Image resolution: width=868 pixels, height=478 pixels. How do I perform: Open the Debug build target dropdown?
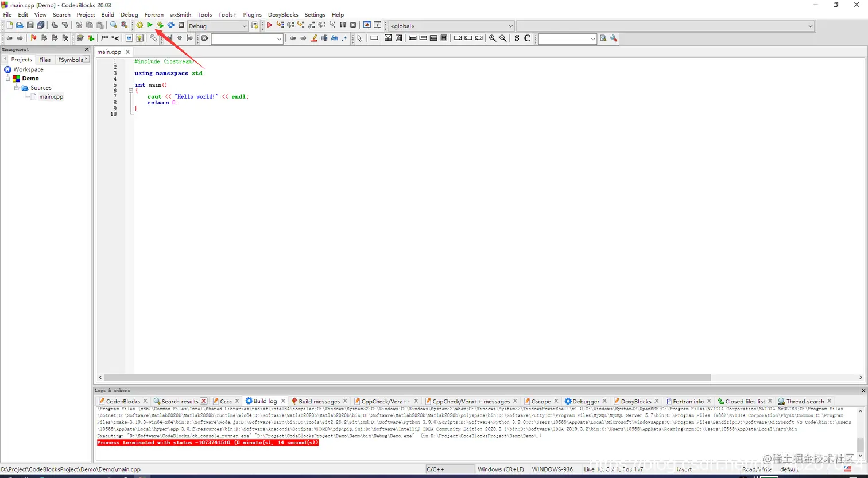244,26
